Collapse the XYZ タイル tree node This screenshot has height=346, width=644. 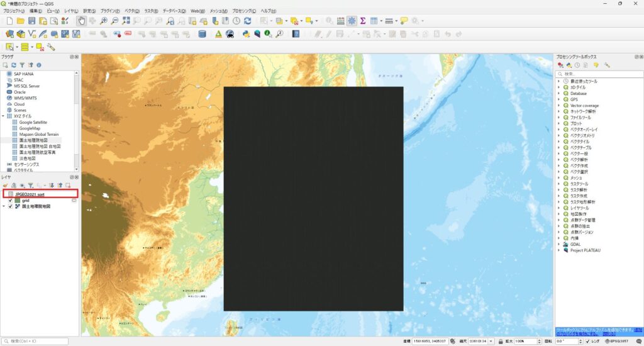[x=3, y=116]
